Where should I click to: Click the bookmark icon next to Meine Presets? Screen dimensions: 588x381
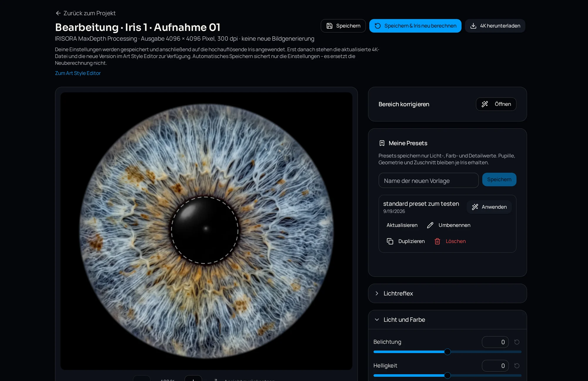click(x=382, y=143)
